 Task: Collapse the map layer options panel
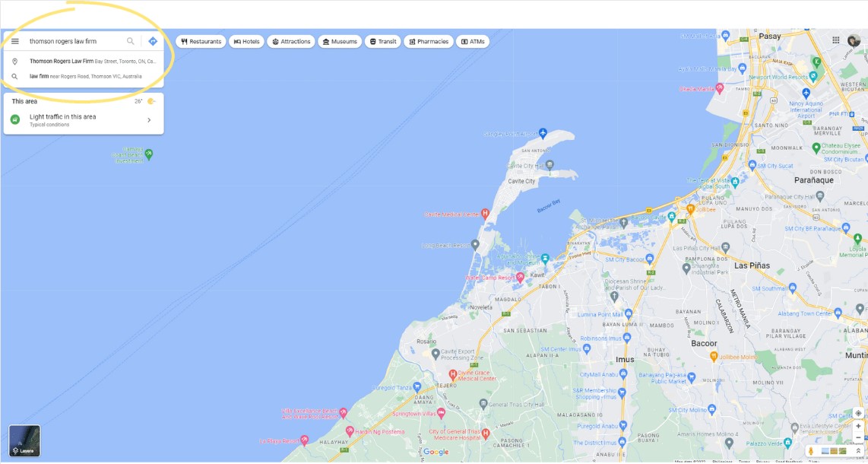click(858, 450)
